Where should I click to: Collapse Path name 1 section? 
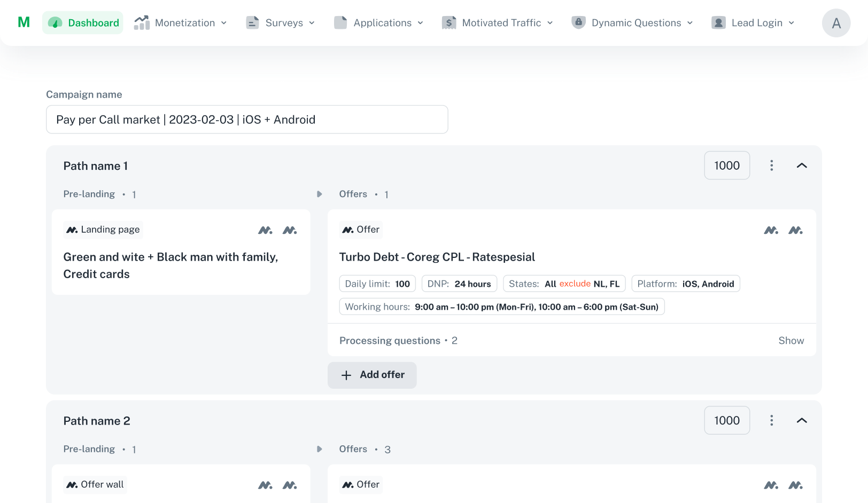[x=802, y=166]
